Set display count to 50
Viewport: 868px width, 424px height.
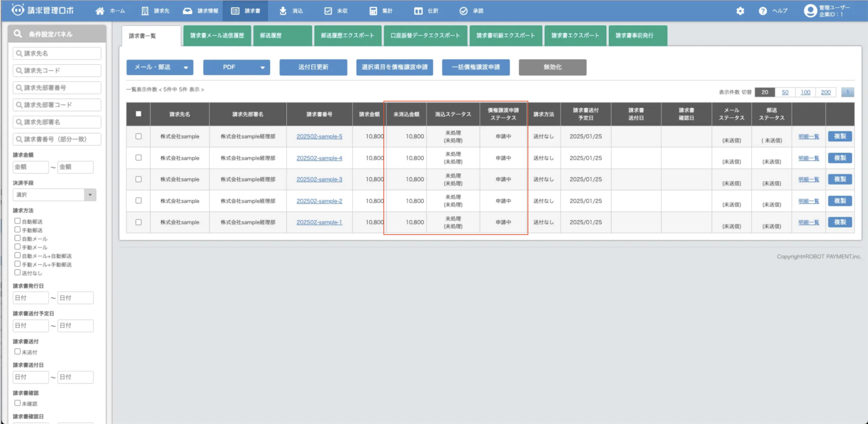[x=785, y=92]
